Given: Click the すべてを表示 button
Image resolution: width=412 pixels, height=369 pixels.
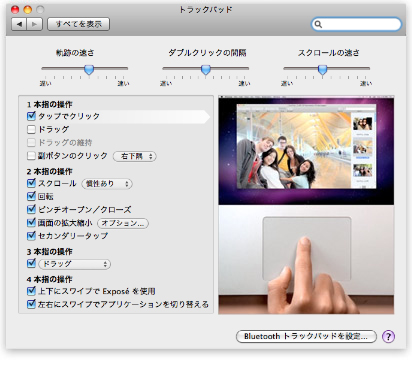Looking at the screenshot, I should point(79,24).
